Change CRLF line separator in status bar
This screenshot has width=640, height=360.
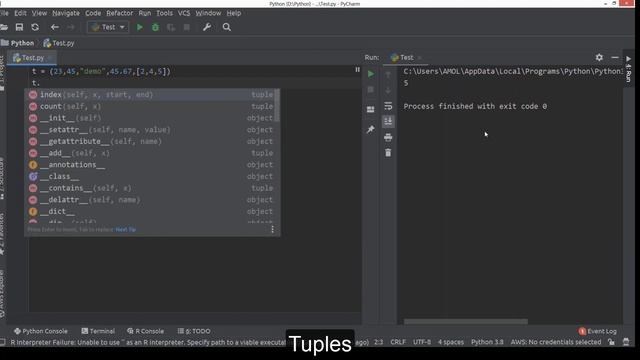(398, 342)
